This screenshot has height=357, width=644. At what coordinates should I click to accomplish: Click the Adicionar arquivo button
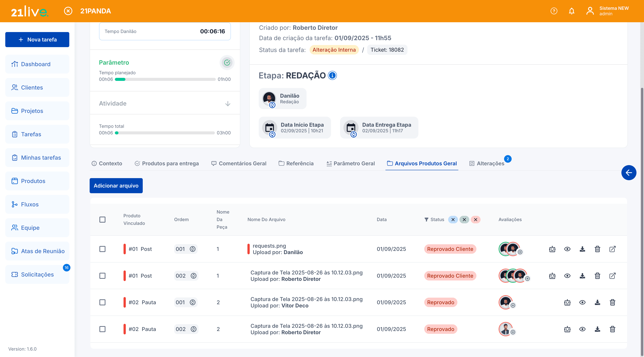pos(116,186)
